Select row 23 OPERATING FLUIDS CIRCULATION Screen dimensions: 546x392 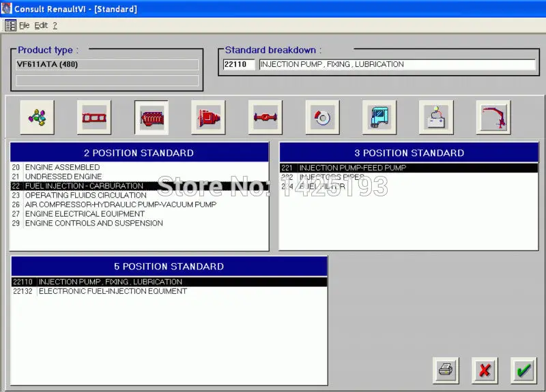pos(139,195)
